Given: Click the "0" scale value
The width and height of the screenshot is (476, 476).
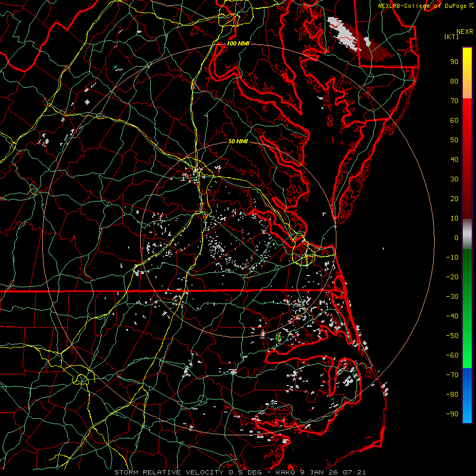Looking at the screenshot, I should tap(456, 238).
